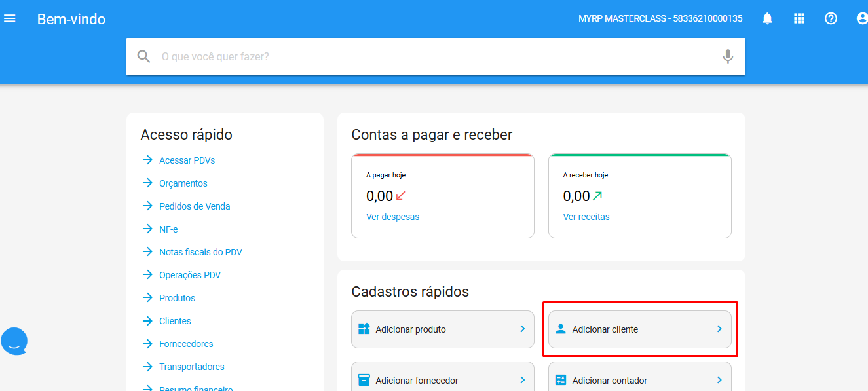868x391 pixels.
Task: Open the apps grid launcher
Action: point(799,18)
